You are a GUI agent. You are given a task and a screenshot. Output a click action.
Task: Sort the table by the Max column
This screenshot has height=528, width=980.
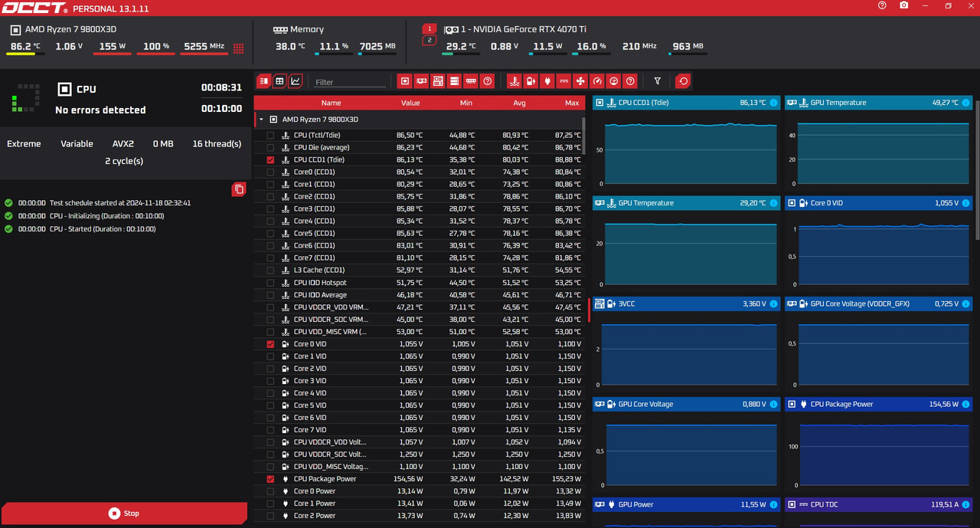[x=572, y=103]
